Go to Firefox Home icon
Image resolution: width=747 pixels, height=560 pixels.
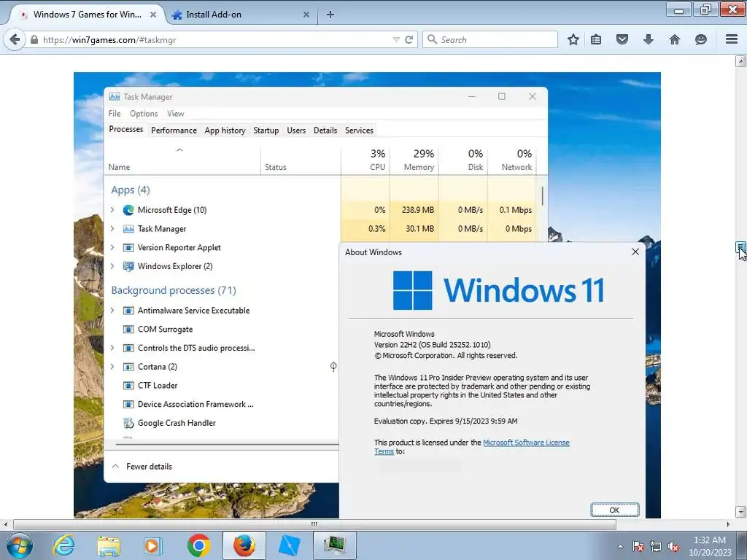[675, 39]
